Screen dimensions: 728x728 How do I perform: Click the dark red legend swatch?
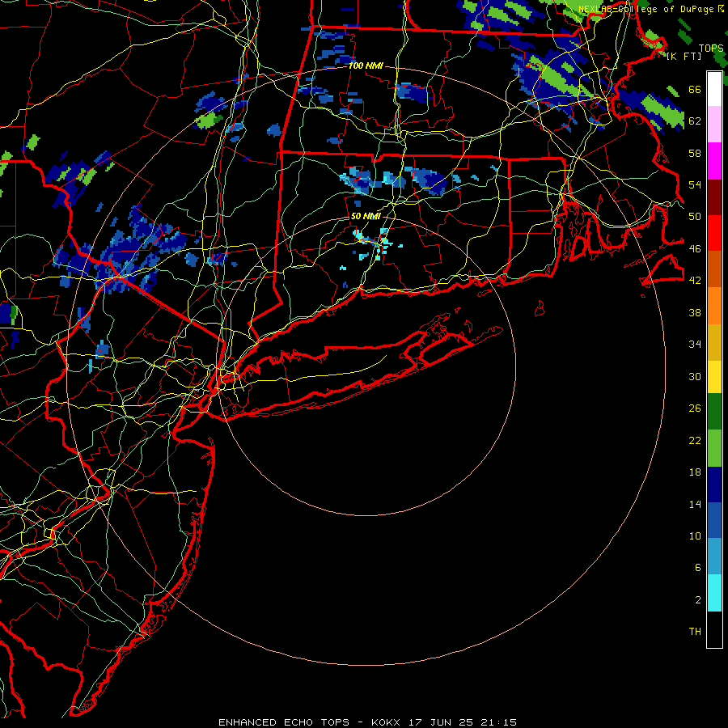pos(714,197)
